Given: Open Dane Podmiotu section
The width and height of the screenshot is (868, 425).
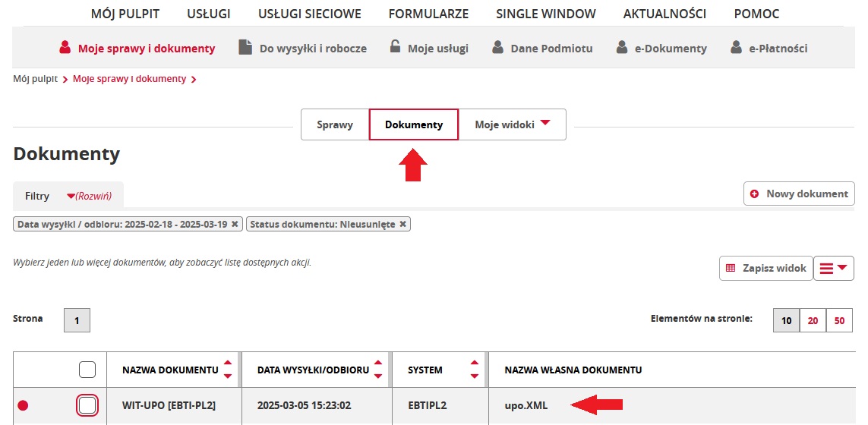Looking at the screenshot, I should coord(551,49).
